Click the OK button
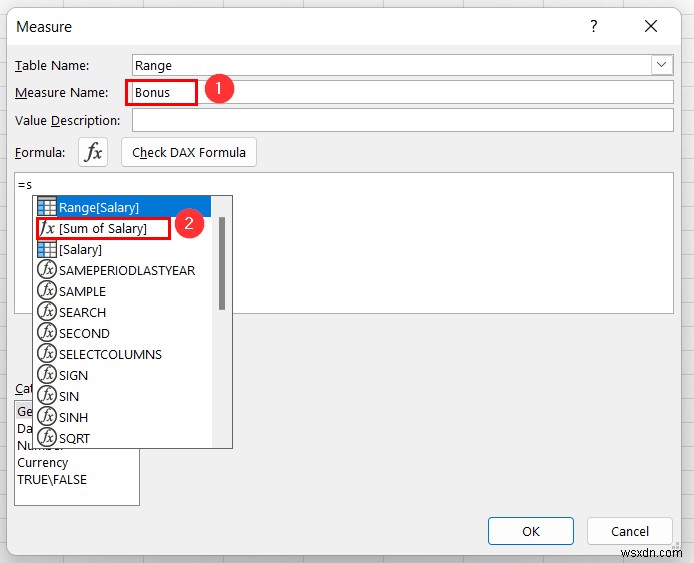 (x=531, y=531)
